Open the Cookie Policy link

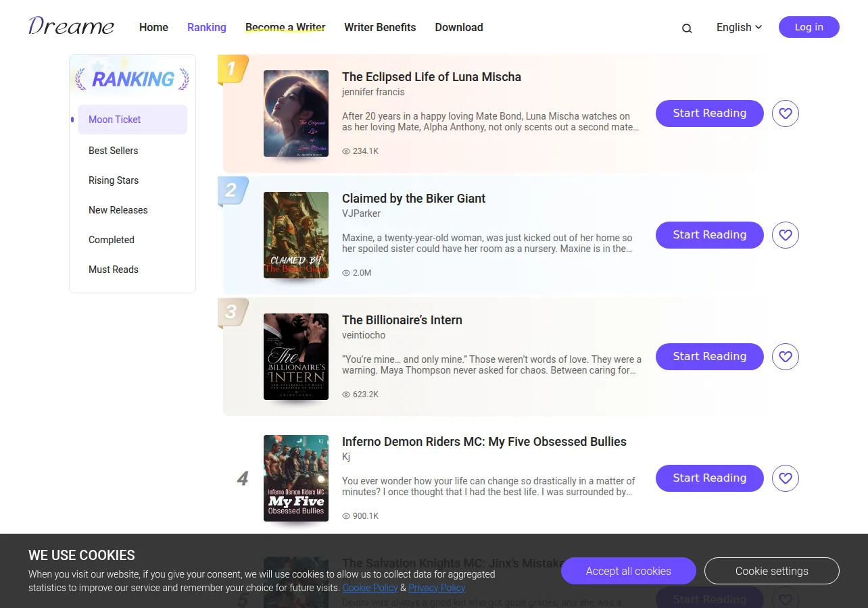pos(370,588)
